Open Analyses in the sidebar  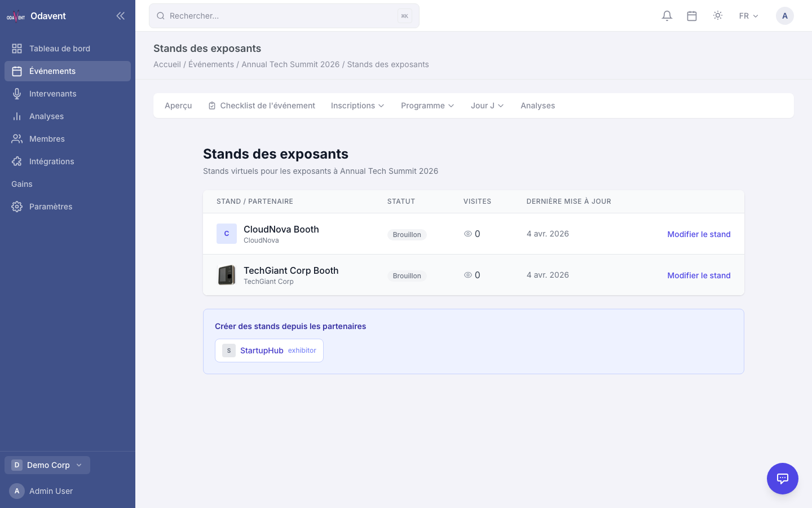(68, 116)
